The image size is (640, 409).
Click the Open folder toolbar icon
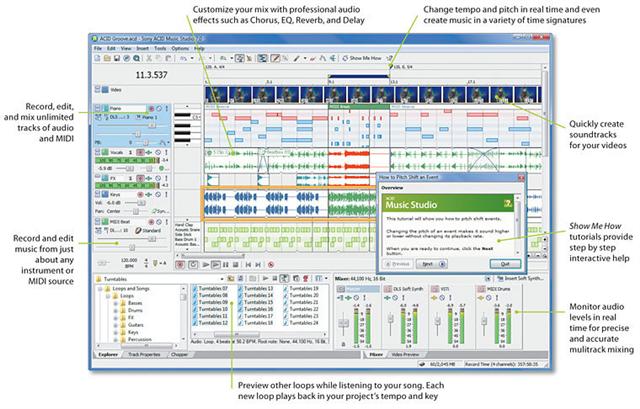(x=107, y=58)
